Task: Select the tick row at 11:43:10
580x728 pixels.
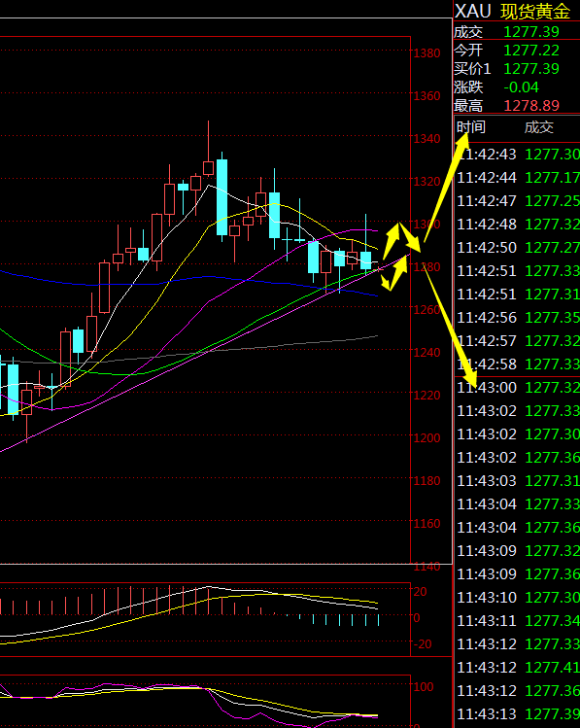Action: [x=518, y=597]
